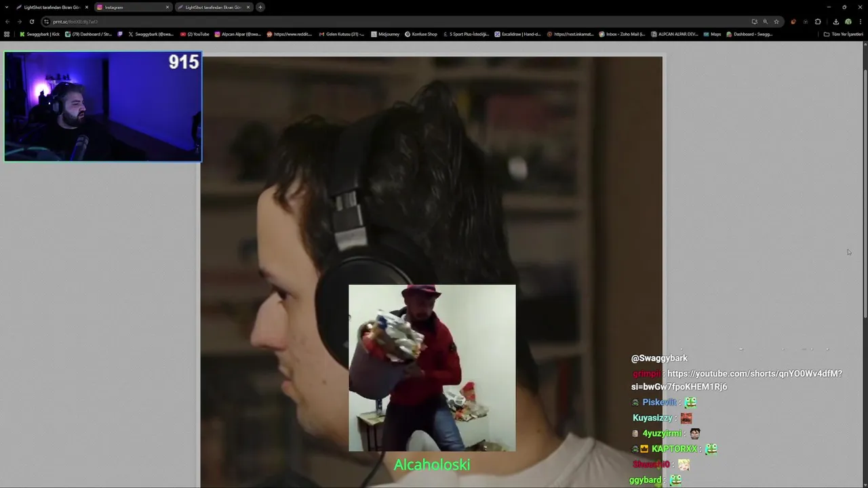
Task: Open the Extensions puzzle menu
Action: click(x=818, y=22)
